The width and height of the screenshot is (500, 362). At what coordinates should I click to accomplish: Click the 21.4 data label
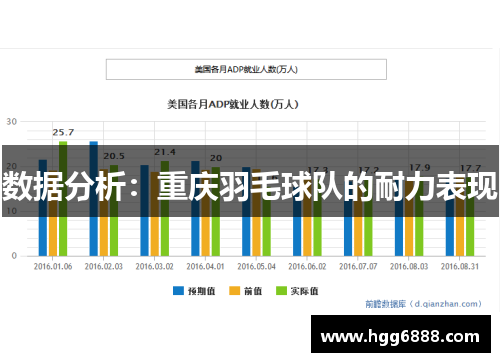click(165, 152)
